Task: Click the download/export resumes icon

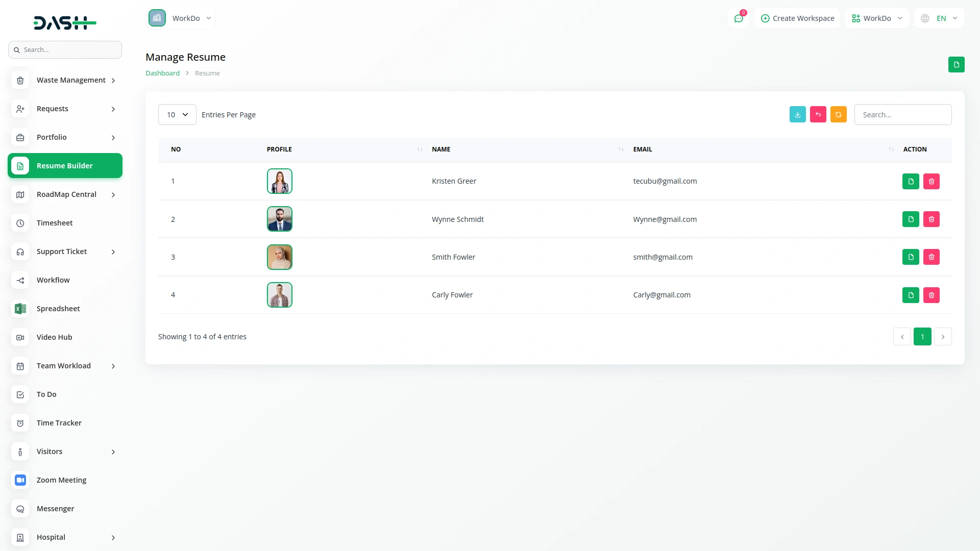Action: click(x=798, y=114)
